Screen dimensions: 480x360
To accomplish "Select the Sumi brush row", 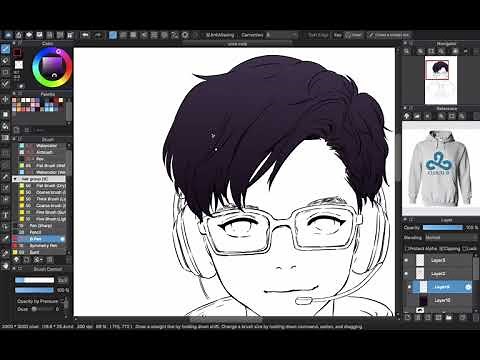I will (x=39, y=252).
